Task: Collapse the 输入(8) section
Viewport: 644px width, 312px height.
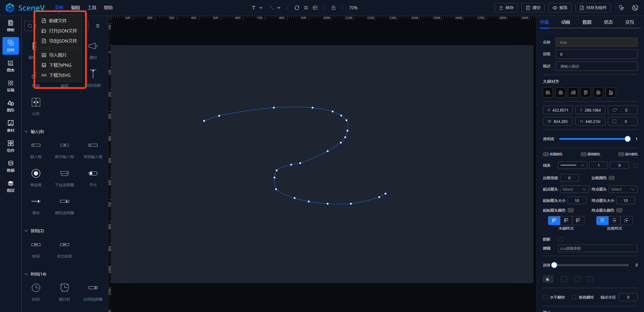Action: pyautogui.click(x=26, y=132)
